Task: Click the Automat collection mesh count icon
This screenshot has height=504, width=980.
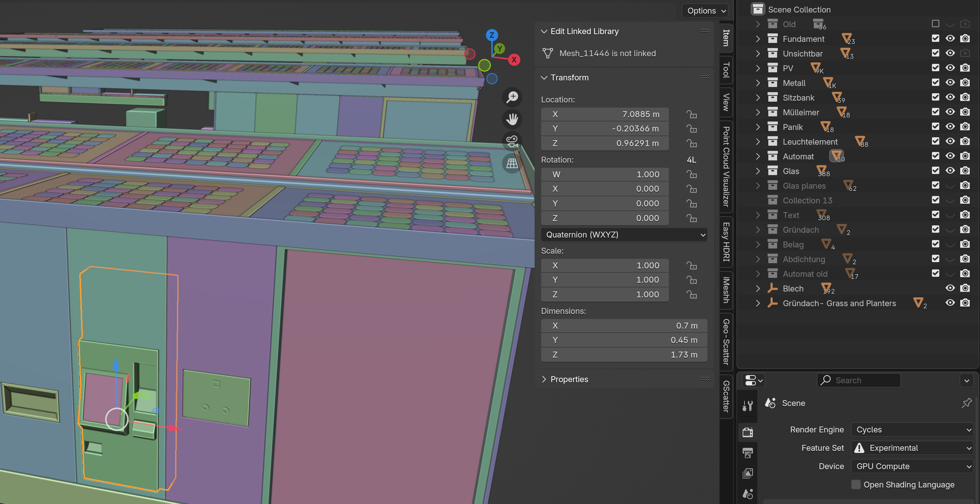Action: 837,156
